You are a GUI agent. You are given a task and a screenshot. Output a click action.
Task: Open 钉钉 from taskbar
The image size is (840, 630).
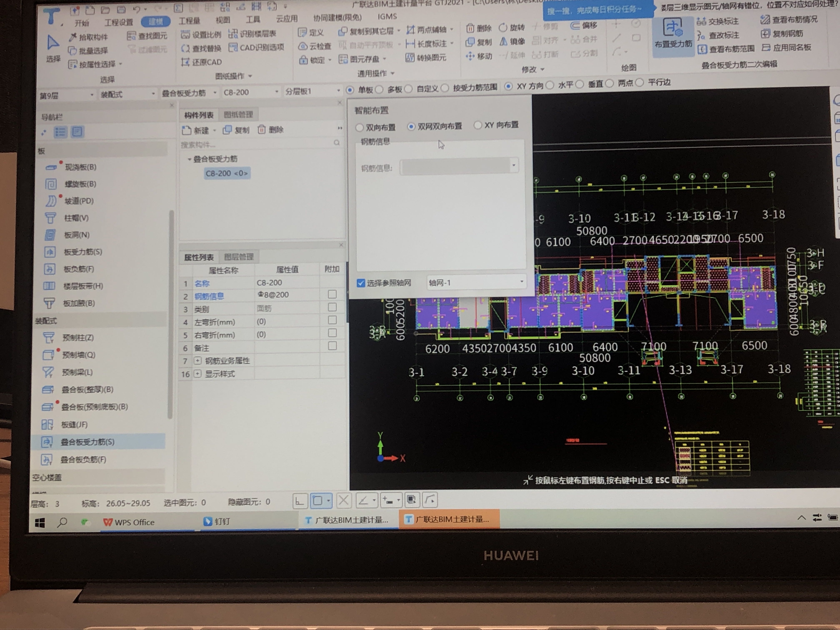(x=216, y=521)
